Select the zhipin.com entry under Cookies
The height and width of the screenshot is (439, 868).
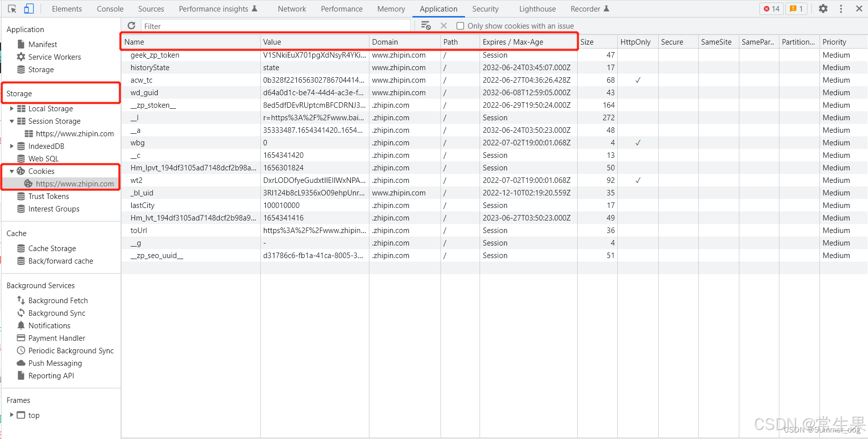point(75,183)
